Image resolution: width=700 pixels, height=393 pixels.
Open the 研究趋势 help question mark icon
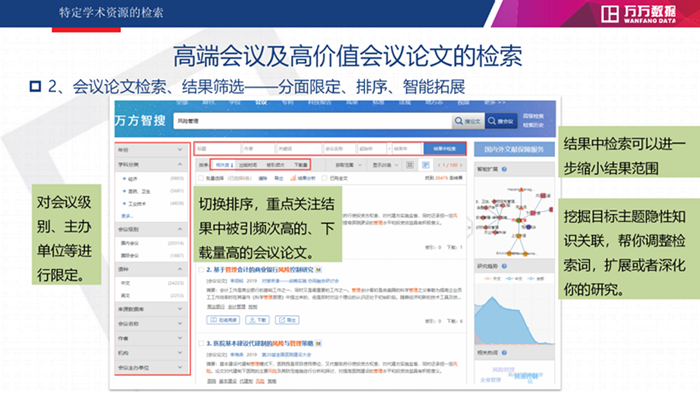pyautogui.click(x=504, y=266)
